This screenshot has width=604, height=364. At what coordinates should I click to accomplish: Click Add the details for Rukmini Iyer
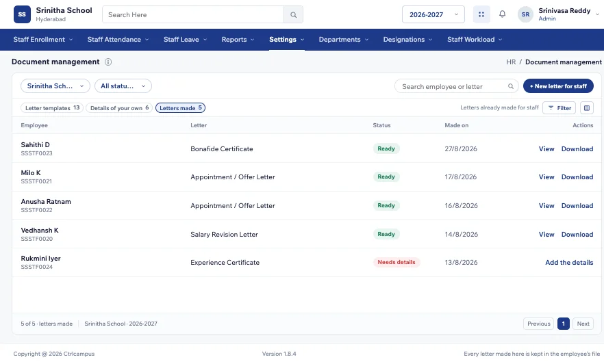tap(569, 263)
